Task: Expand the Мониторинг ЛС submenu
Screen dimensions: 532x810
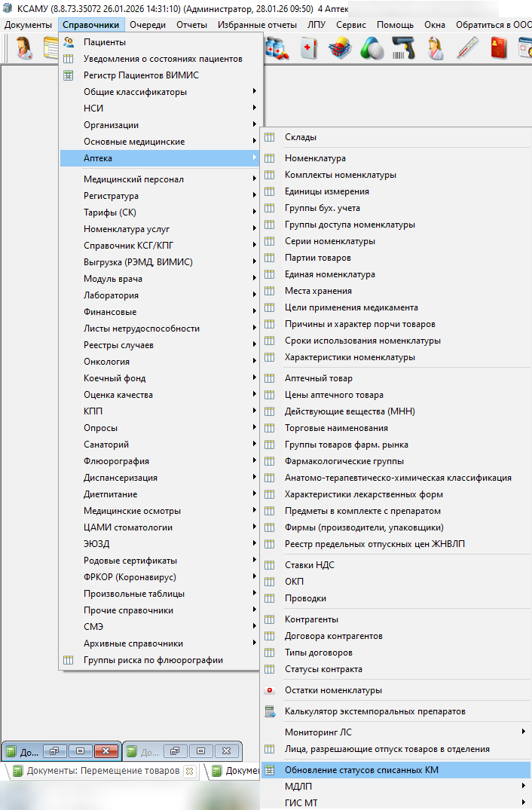Action: point(318,732)
